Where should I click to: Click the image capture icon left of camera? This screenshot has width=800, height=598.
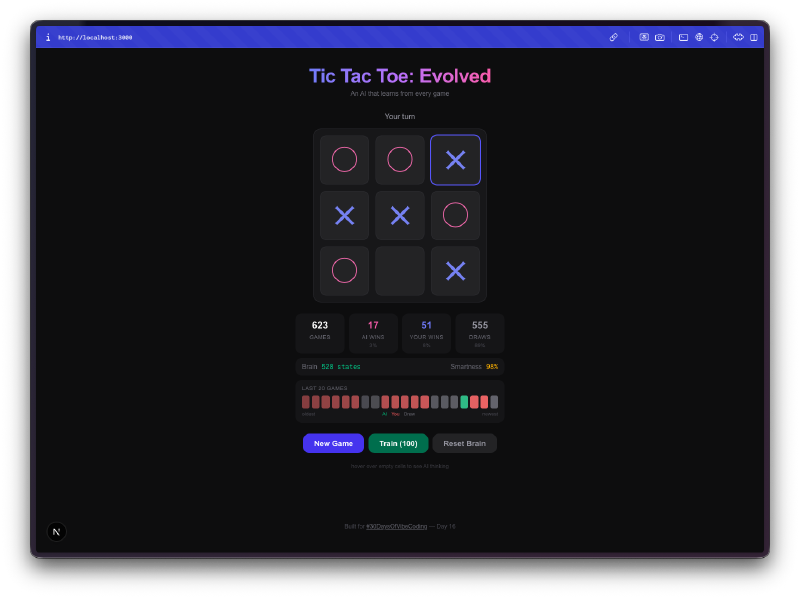645,37
